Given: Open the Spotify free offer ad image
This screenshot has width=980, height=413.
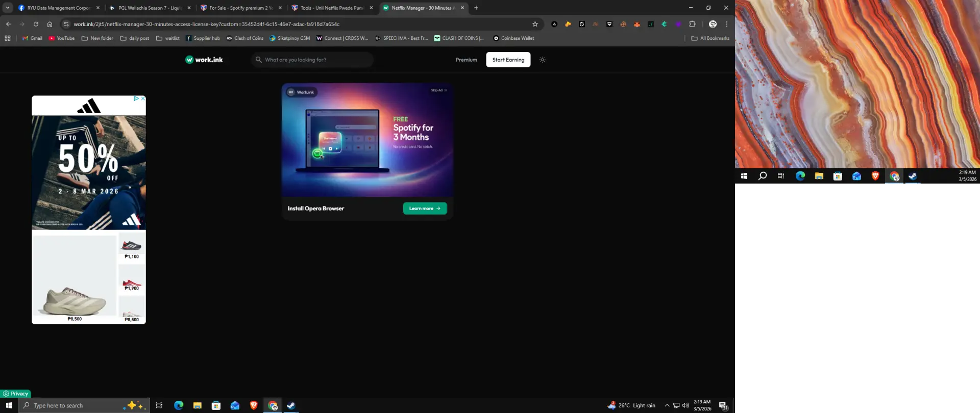Looking at the screenshot, I should [x=367, y=140].
